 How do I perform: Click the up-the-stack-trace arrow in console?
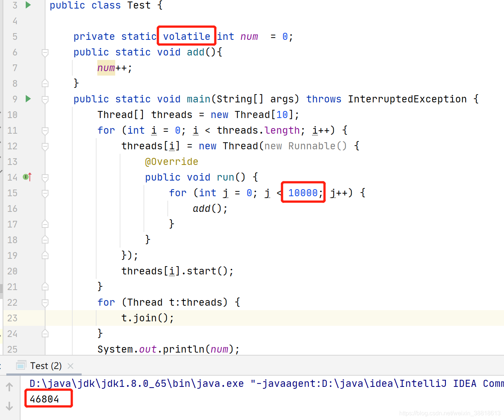tap(10, 387)
